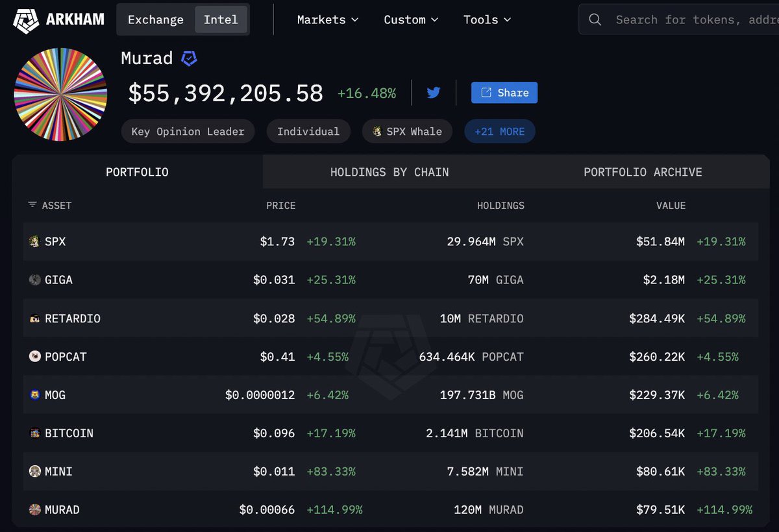779x532 pixels.
Task: Click the $229.37K value cell
Action: (x=657, y=395)
